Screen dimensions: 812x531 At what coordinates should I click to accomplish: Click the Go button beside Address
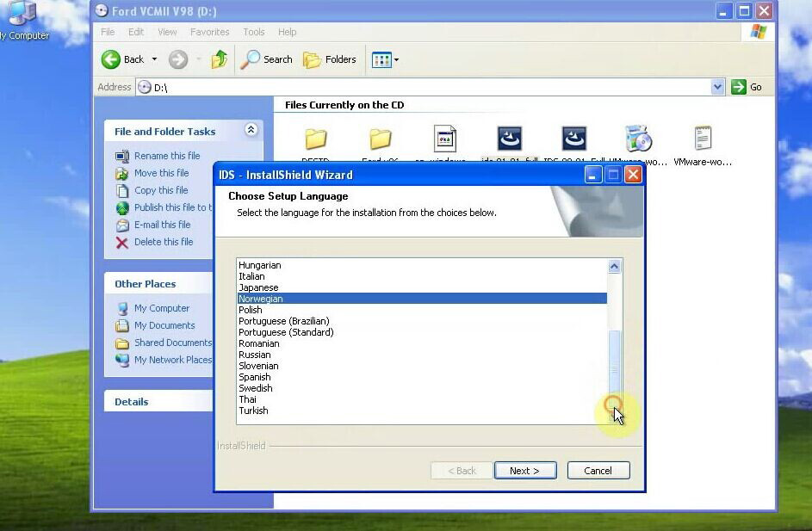tap(747, 87)
